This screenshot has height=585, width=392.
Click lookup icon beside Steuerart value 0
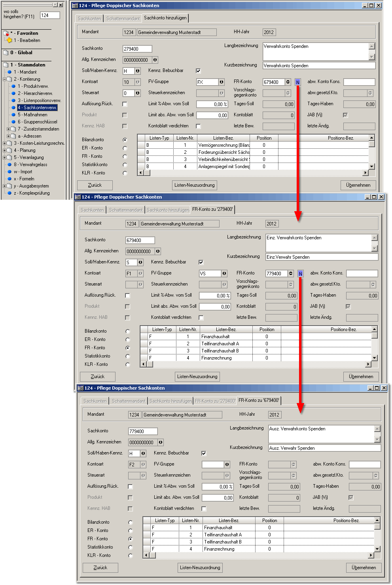pyautogui.click(x=138, y=93)
